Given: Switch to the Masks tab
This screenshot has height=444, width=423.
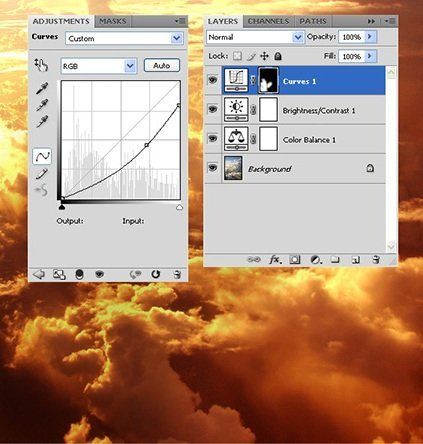Looking at the screenshot, I should tap(113, 21).
